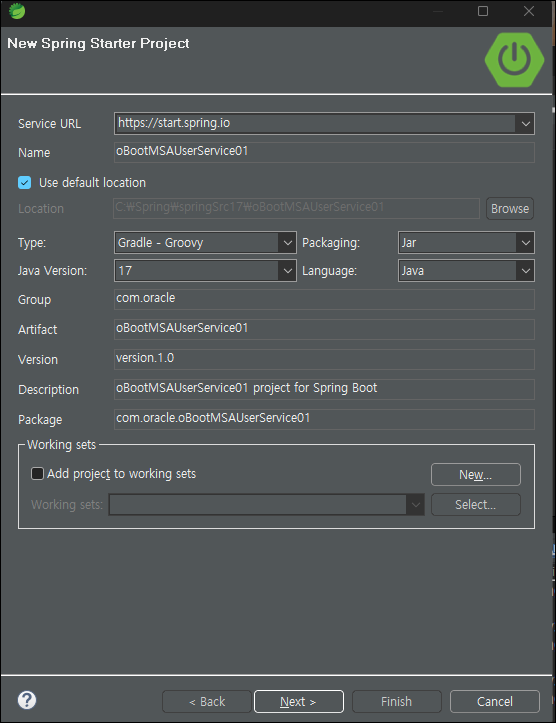Click the Version field version.1.0

click(x=324, y=359)
